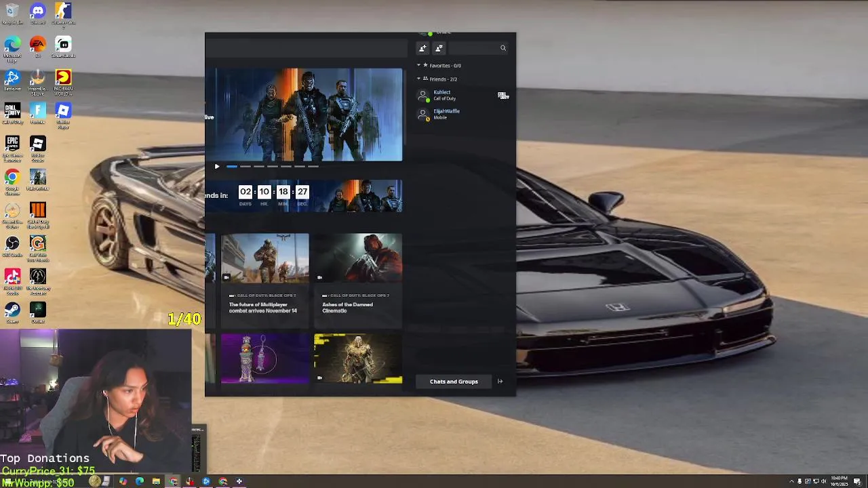Open Halo Infinite desktop shortcut
The image size is (868, 488).
click(38, 180)
